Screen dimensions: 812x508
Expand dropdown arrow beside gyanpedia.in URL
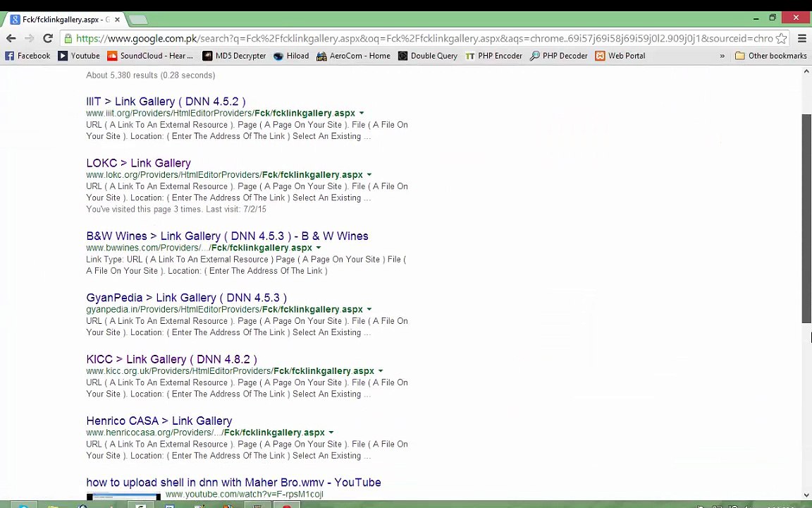pyautogui.click(x=369, y=310)
